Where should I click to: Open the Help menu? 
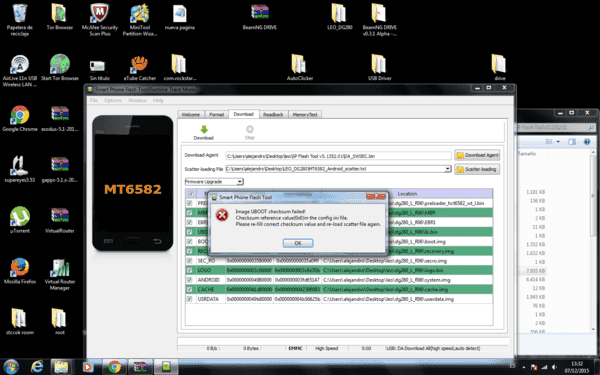[x=158, y=100]
